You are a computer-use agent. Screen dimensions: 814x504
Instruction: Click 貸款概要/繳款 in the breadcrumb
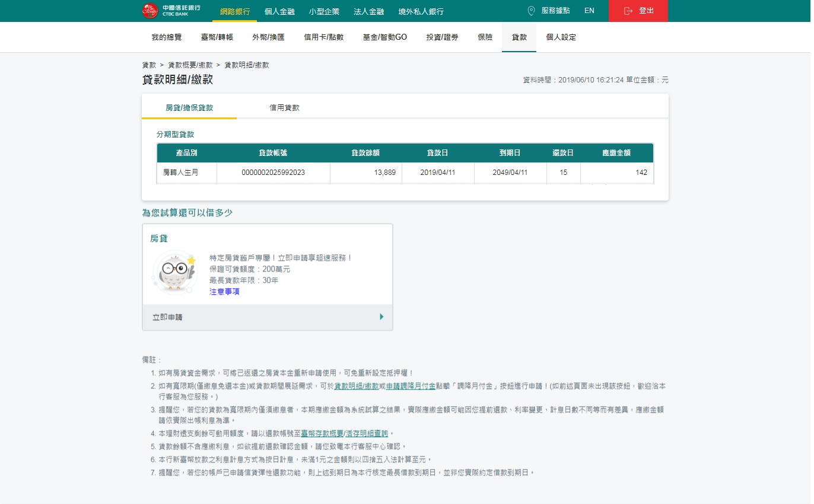point(190,65)
